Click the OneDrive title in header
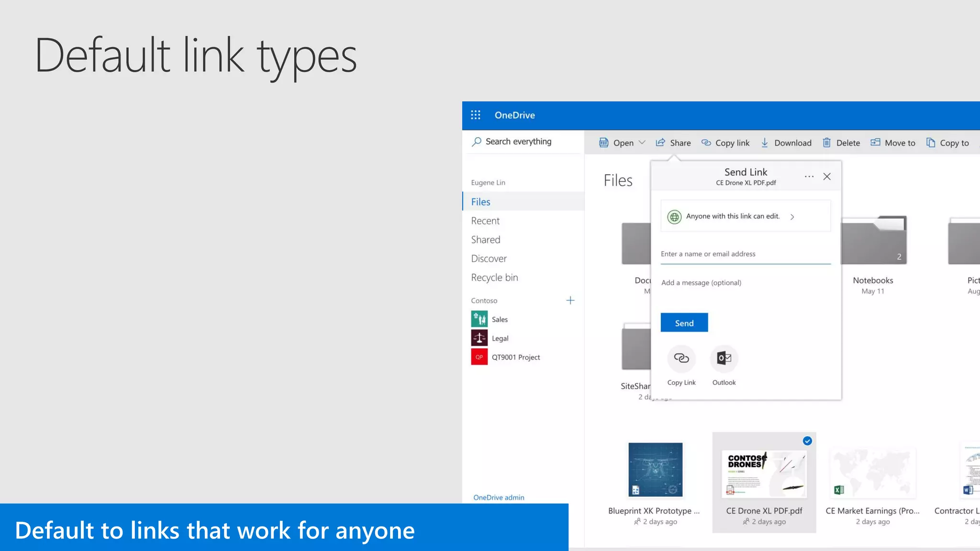Viewport: 980px width, 551px height. click(515, 115)
